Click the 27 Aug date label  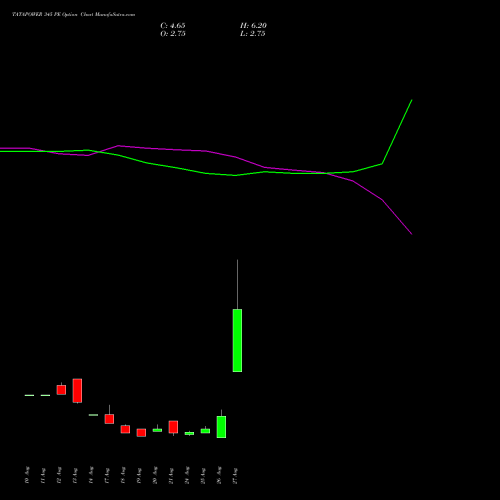pyautogui.click(x=235, y=476)
